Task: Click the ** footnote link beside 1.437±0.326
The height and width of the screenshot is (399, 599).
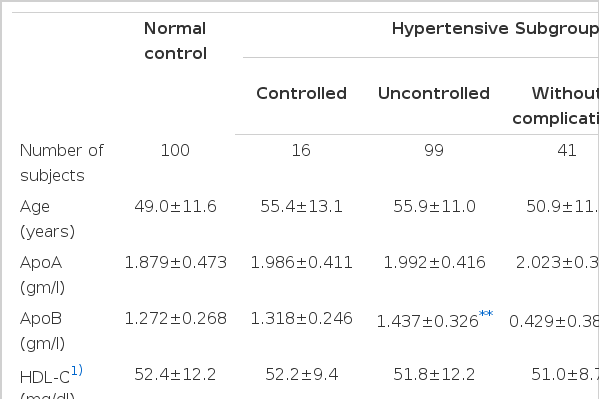Action: [486, 314]
